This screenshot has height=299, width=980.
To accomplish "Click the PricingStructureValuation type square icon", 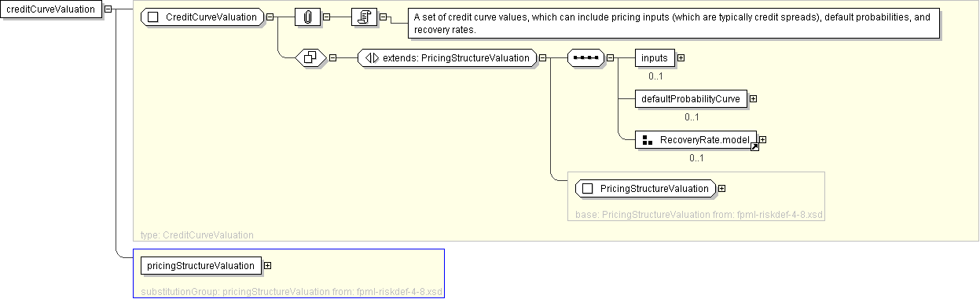I will click(587, 188).
